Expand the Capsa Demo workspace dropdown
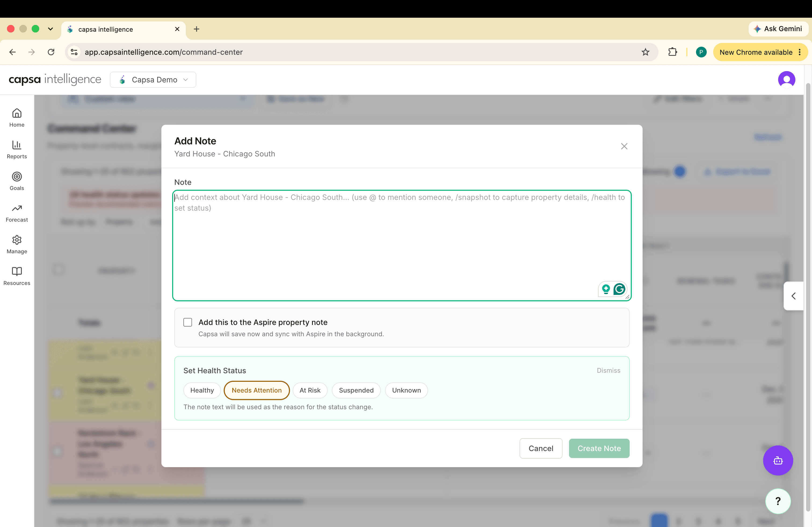 [153, 80]
